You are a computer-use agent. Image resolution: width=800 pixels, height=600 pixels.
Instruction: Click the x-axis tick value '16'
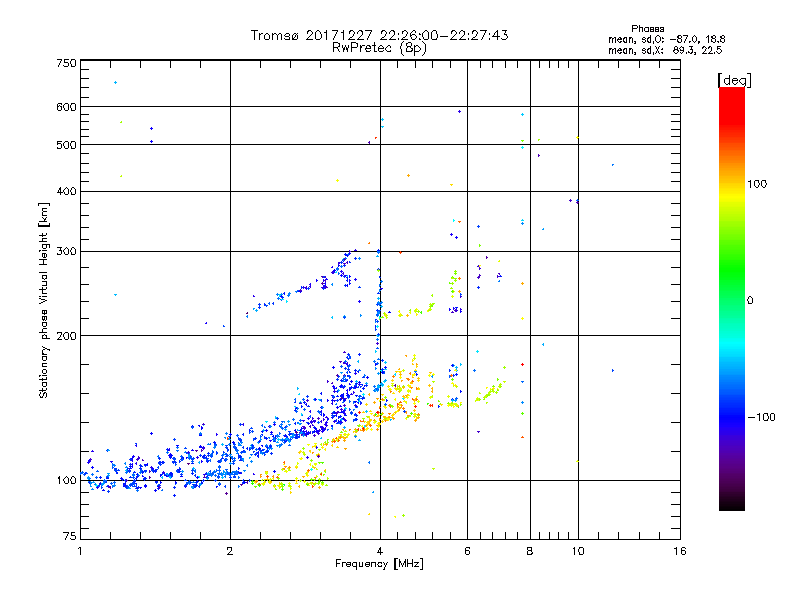point(680,551)
